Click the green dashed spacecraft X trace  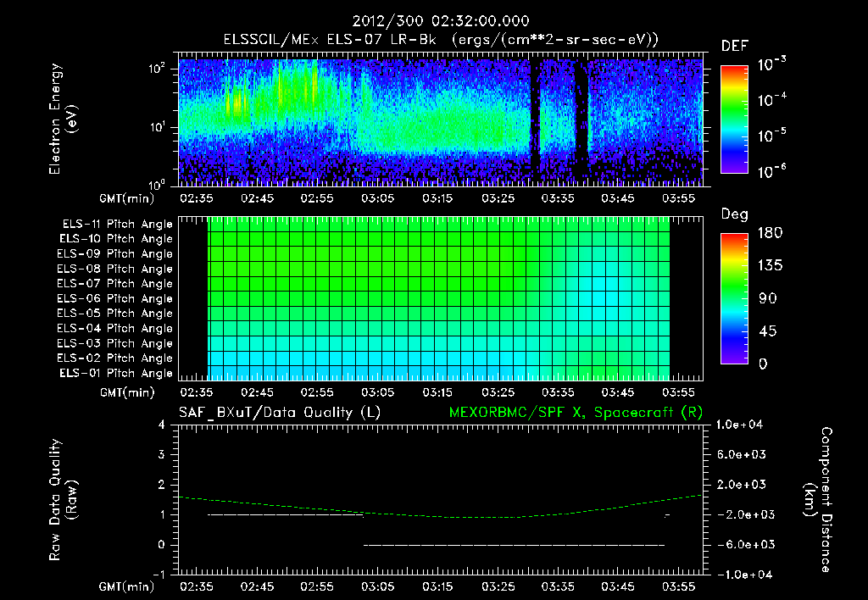440,507
